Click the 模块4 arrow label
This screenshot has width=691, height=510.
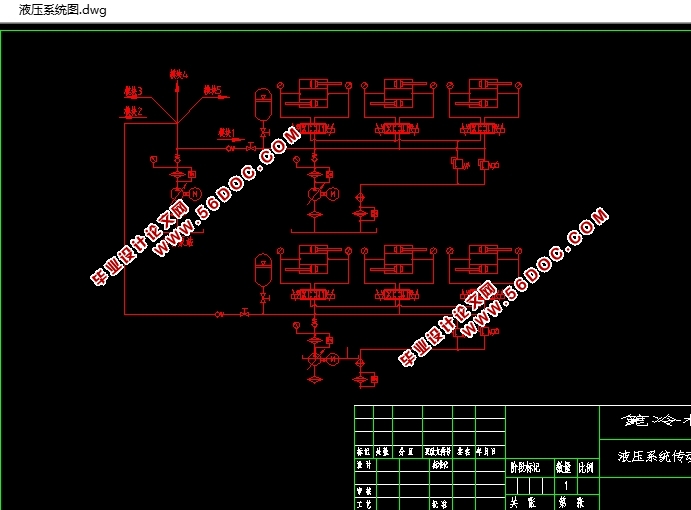coord(179,75)
